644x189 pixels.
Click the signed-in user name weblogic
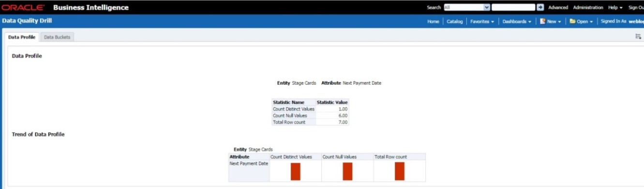[636, 21]
